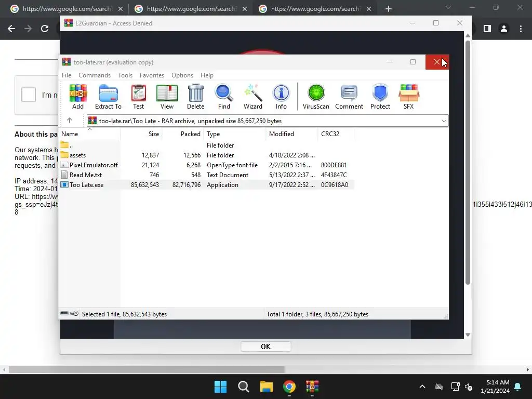Screen dimensions: 532x399
Task: Click the Chrome taskbar icon
Action: 289,387
